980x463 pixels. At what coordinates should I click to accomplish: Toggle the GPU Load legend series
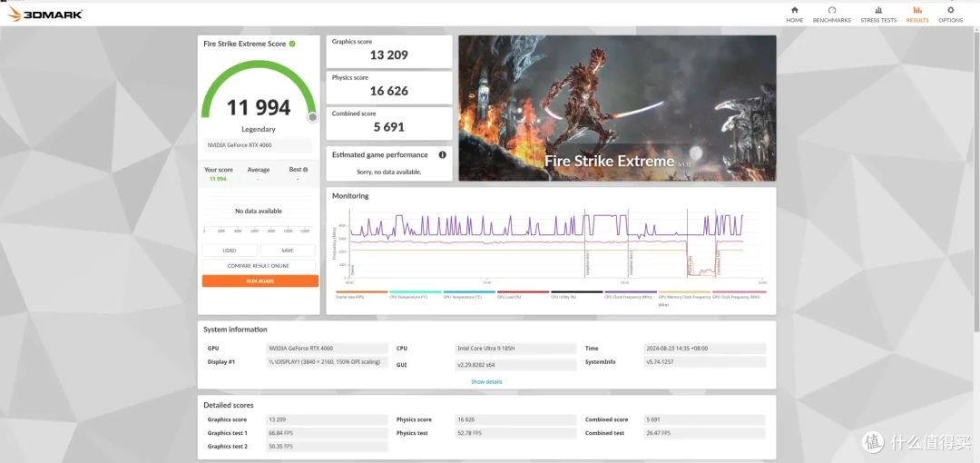coord(524,295)
